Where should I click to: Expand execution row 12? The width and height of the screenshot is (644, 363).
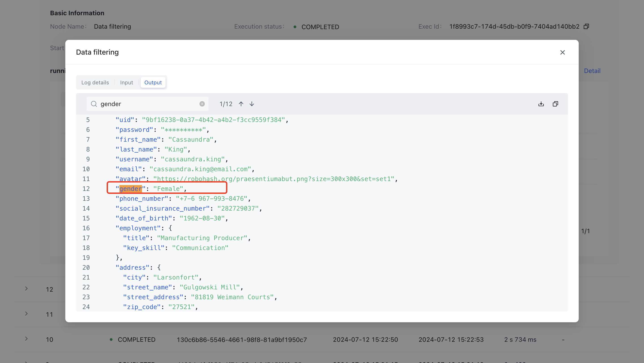pyautogui.click(x=26, y=288)
